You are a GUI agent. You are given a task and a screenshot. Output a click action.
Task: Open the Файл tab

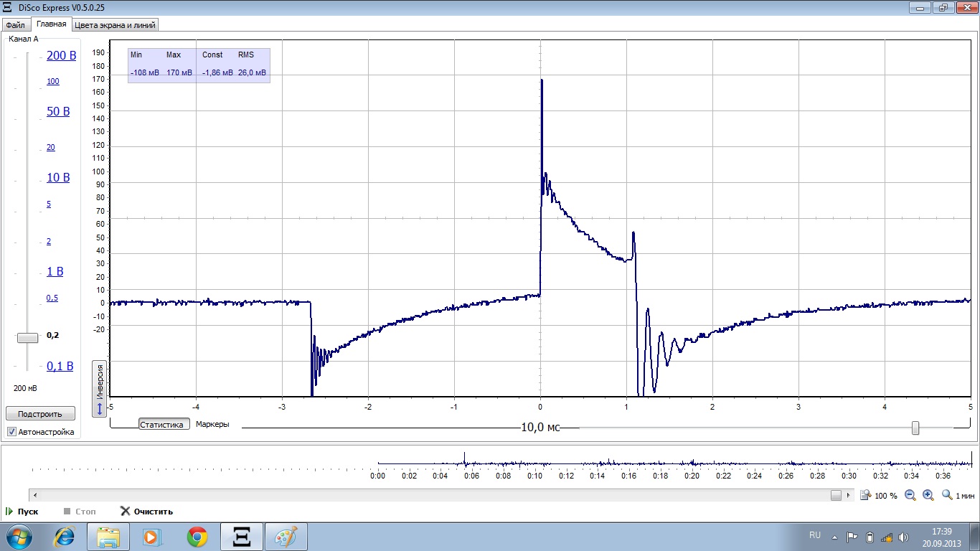coord(15,25)
